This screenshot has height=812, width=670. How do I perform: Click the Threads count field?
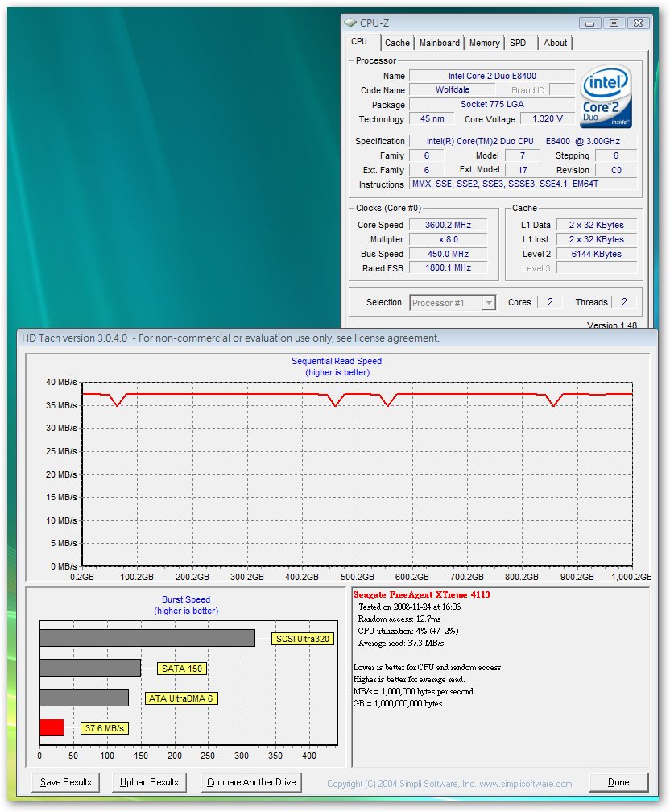624,302
